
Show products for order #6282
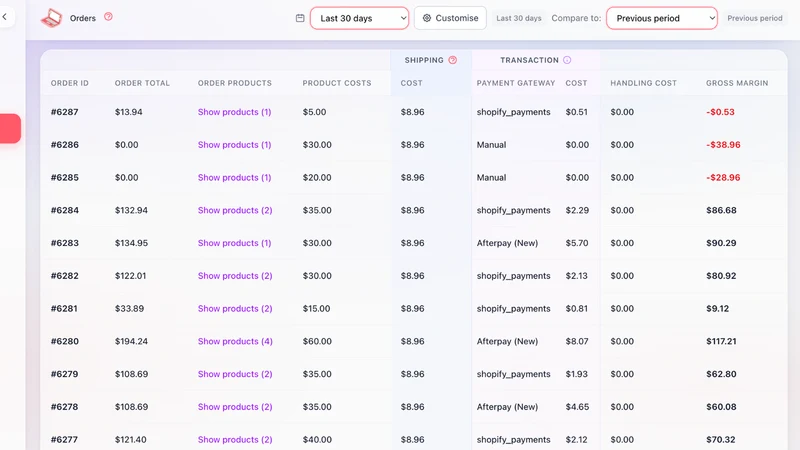pos(235,276)
